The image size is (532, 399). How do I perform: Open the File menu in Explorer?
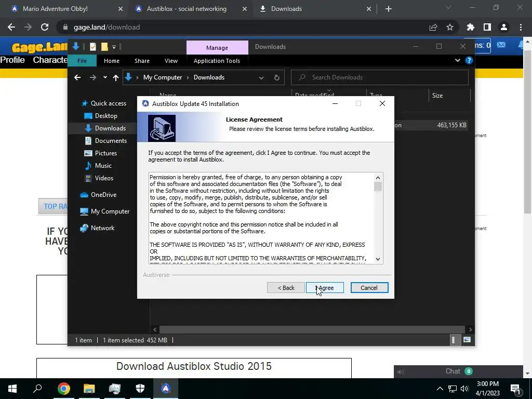tap(82, 61)
